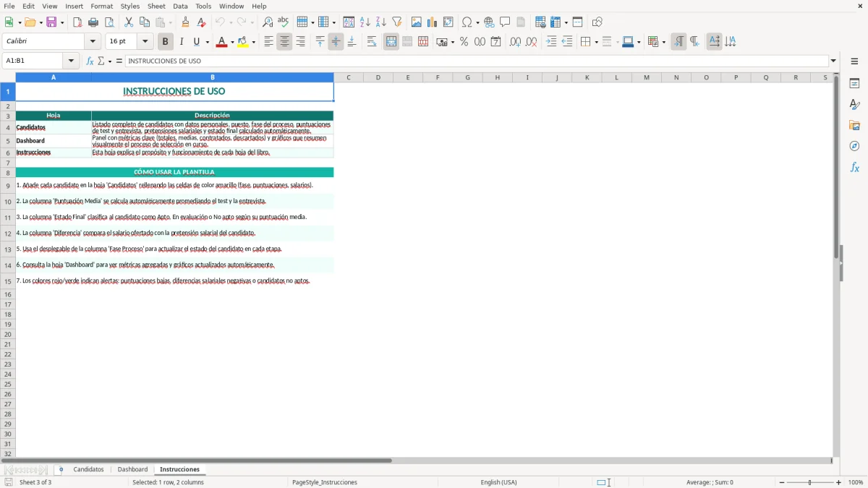Screen dimensions: 868x488
Task: Click the English (USA) language status
Action: 498,482
